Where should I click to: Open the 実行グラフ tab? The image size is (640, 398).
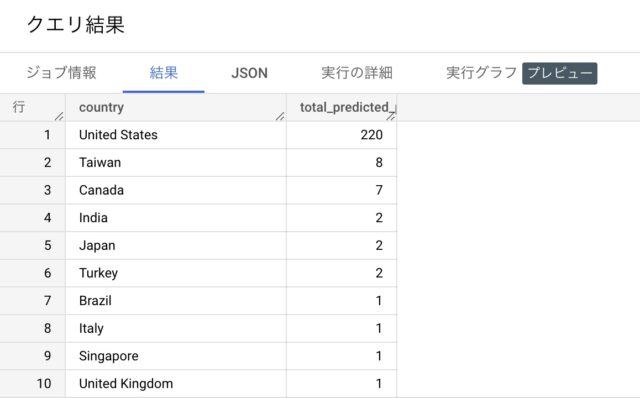(x=481, y=73)
